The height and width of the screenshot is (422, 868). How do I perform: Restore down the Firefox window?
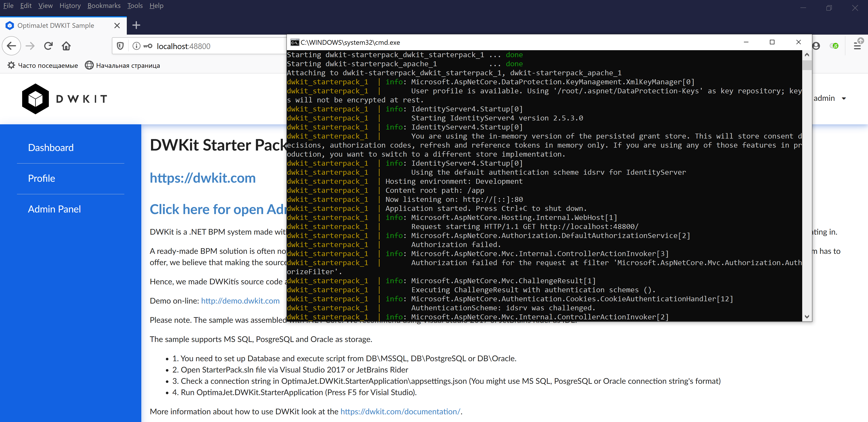tap(829, 8)
